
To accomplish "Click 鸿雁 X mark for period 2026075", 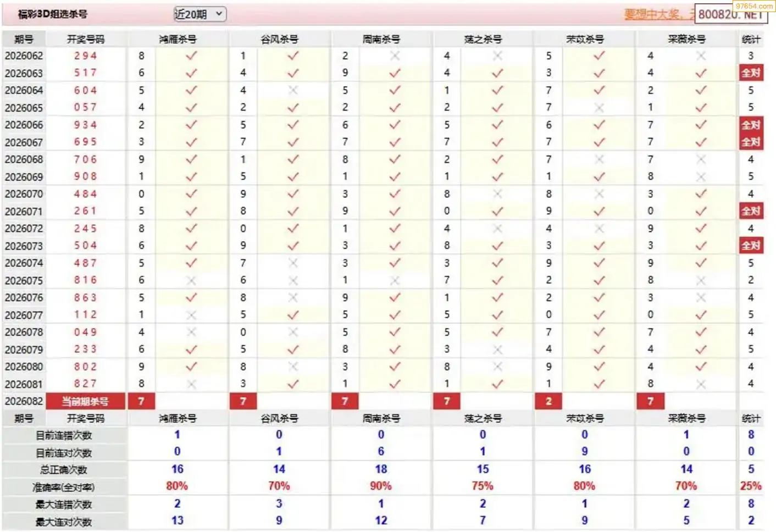I will (191, 280).
